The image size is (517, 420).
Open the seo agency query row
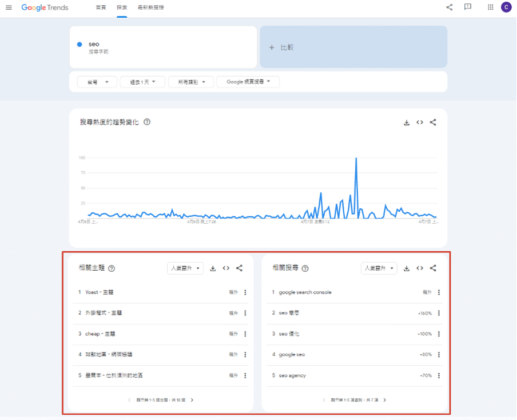coord(355,375)
